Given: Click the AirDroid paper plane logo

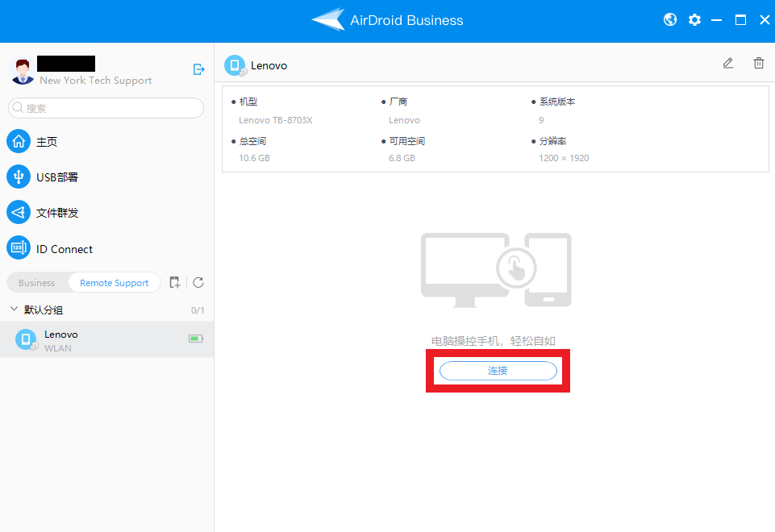Looking at the screenshot, I should (x=328, y=20).
